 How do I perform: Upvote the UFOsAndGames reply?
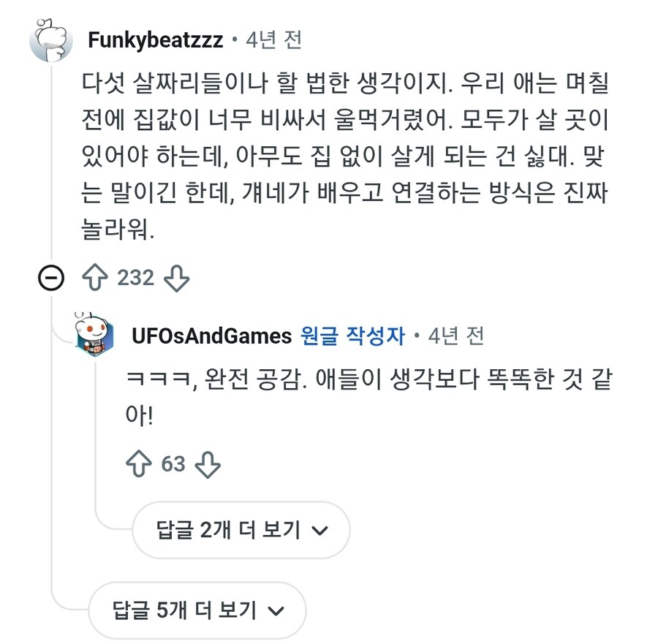pos(140,463)
